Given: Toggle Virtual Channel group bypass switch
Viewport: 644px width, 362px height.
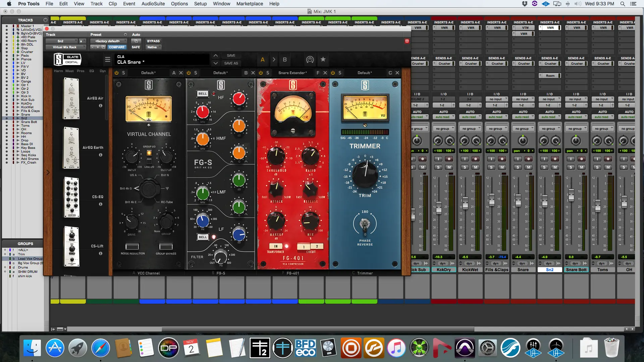Looking at the screenshot, I should click(166, 247).
